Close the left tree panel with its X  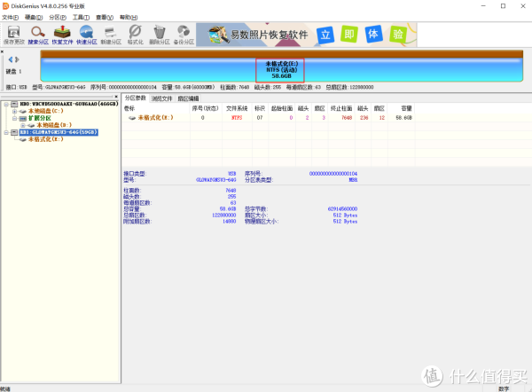116,97
